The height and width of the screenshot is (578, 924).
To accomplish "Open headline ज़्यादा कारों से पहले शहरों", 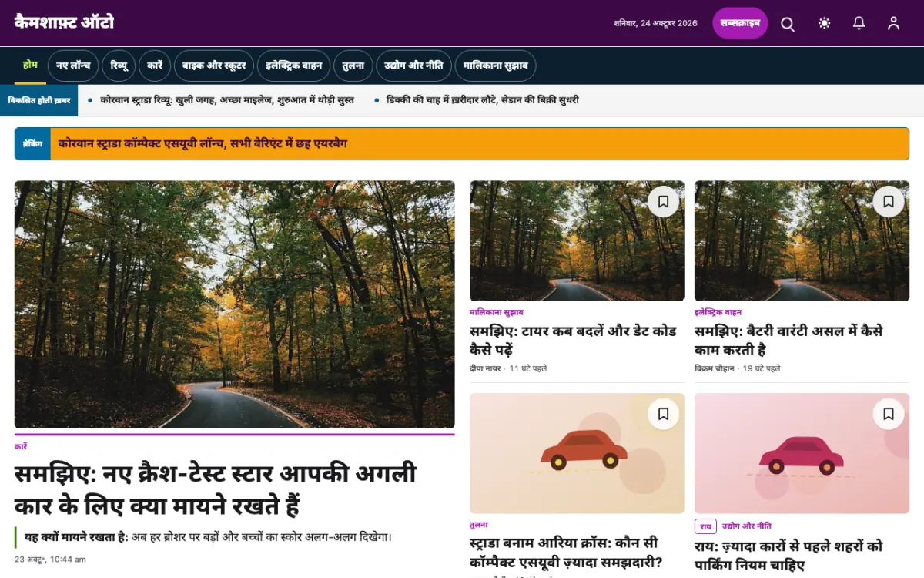I will pos(788,556).
